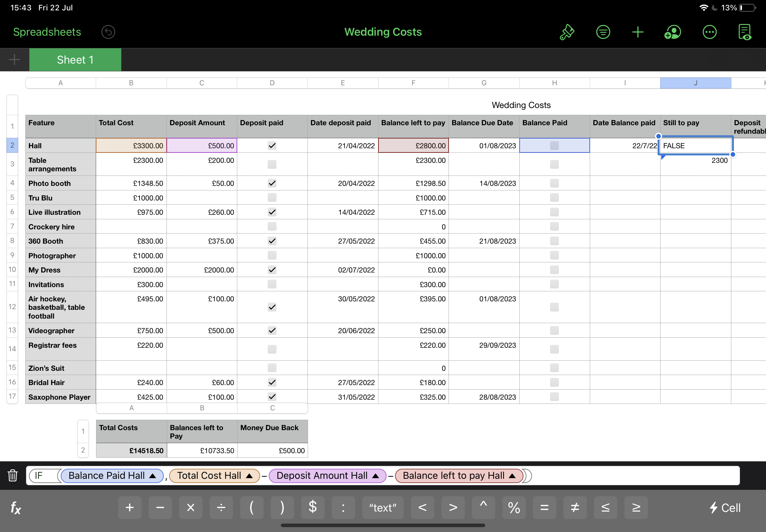766x532 pixels.
Task: Uncheck Deposit paid for Photo booth
Action: (x=272, y=183)
